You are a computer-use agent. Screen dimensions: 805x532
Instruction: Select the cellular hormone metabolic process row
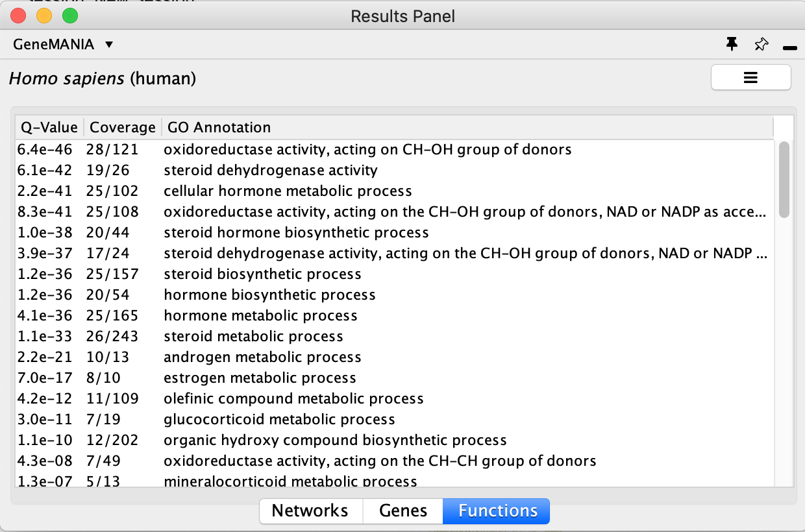[x=288, y=191]
